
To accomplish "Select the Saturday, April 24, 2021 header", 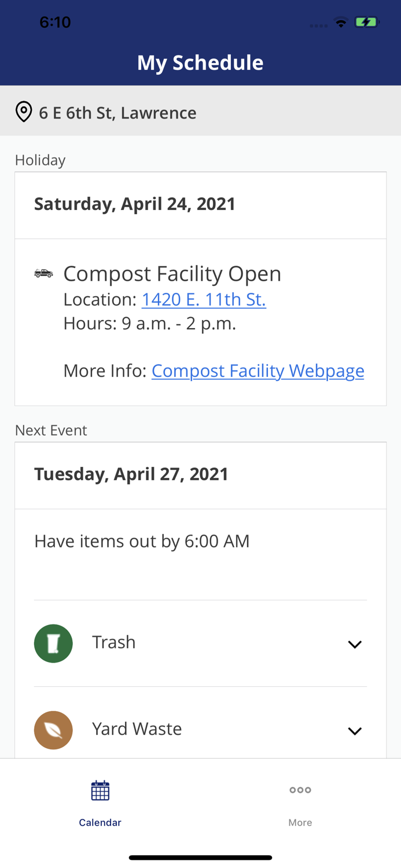I will [135, 204].
